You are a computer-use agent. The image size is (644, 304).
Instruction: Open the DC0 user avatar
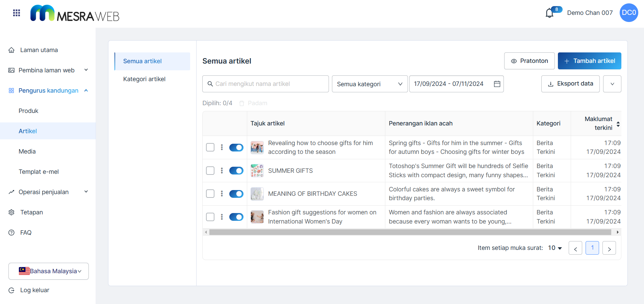click(628, 13)
